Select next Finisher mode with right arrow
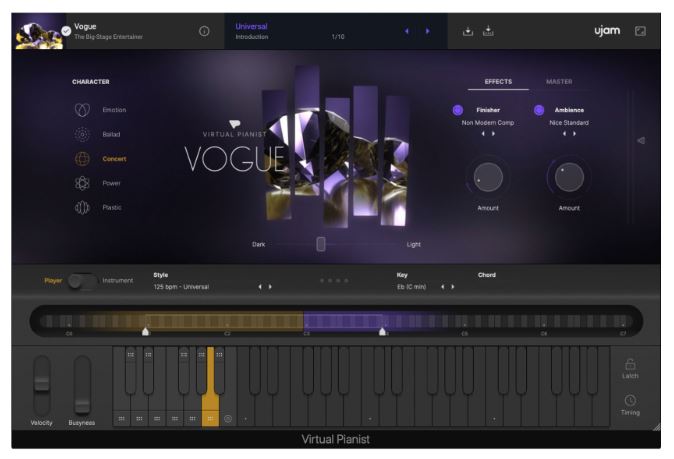Viewport: 674px width, 459px height. [x=493, y=134]
